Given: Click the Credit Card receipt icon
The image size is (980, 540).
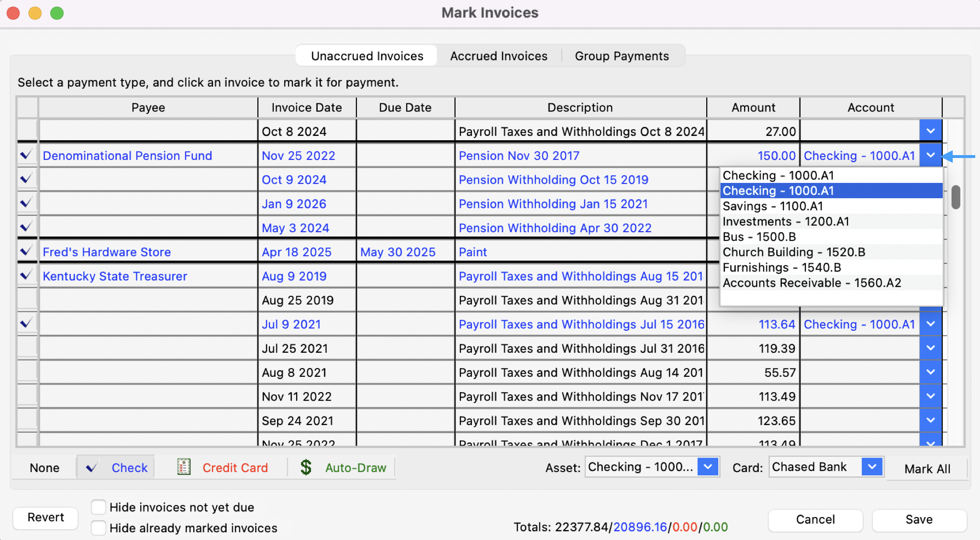Looking at the screenshot, I should (184, 467).
